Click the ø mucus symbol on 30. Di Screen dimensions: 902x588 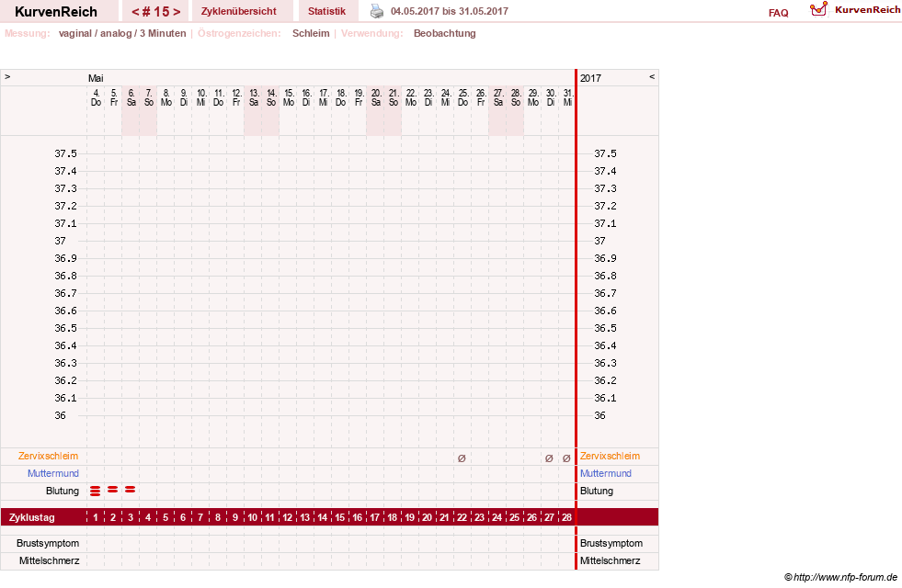549,458
